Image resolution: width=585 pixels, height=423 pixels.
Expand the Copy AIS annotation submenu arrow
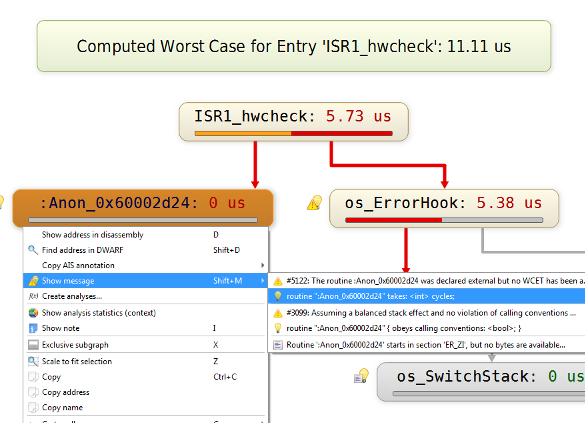263,265
